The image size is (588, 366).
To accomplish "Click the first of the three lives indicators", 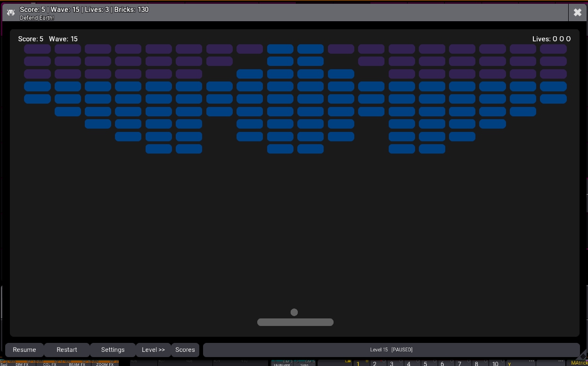I will pos(555,39).
